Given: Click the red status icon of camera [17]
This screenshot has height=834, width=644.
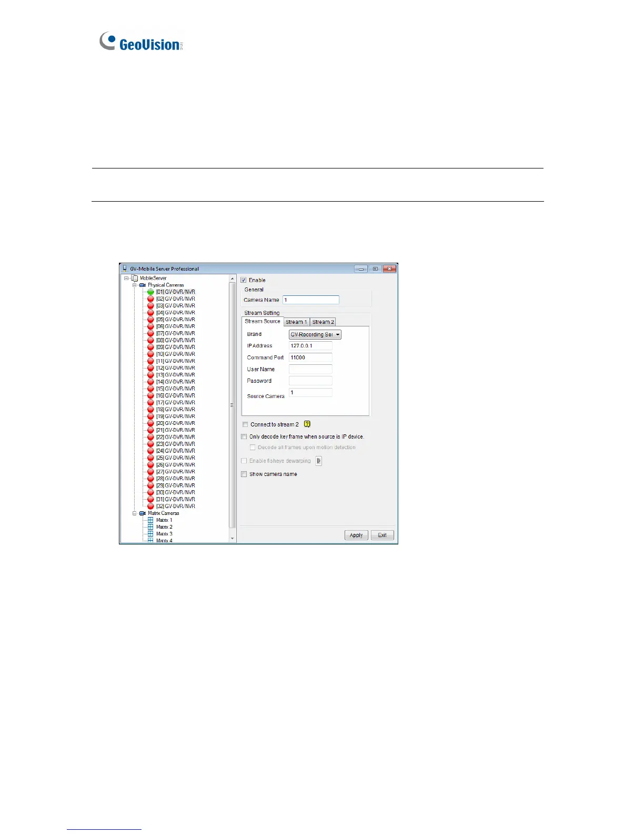Looking at the screenshot, I should point(150,402).
